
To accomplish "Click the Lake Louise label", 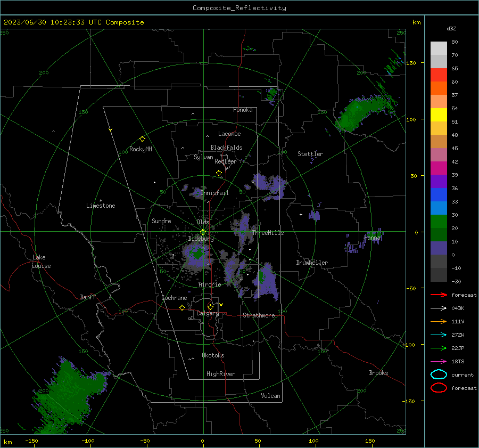I will point(41,262).
